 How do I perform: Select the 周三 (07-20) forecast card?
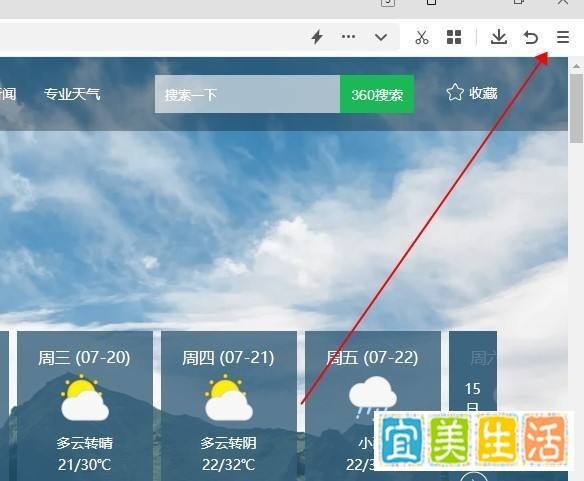[85, 406]
